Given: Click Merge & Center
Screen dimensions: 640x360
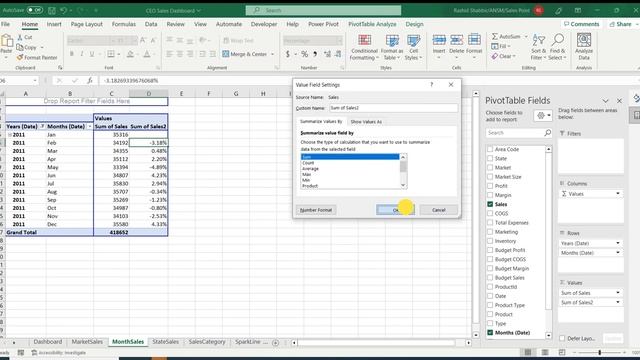Looking at the screenshot, I should point(245,54).
